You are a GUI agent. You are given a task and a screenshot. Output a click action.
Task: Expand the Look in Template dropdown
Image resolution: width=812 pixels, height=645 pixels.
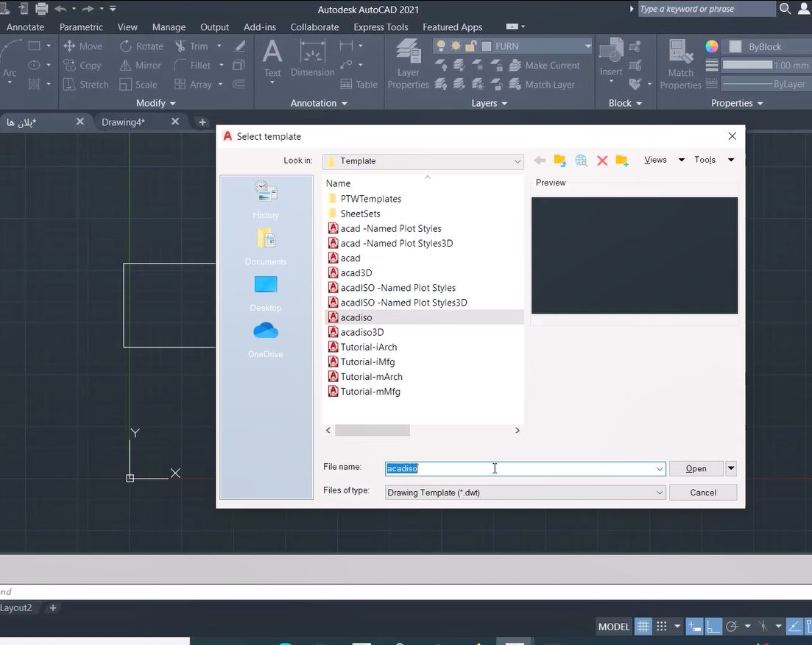pos(517,161)
